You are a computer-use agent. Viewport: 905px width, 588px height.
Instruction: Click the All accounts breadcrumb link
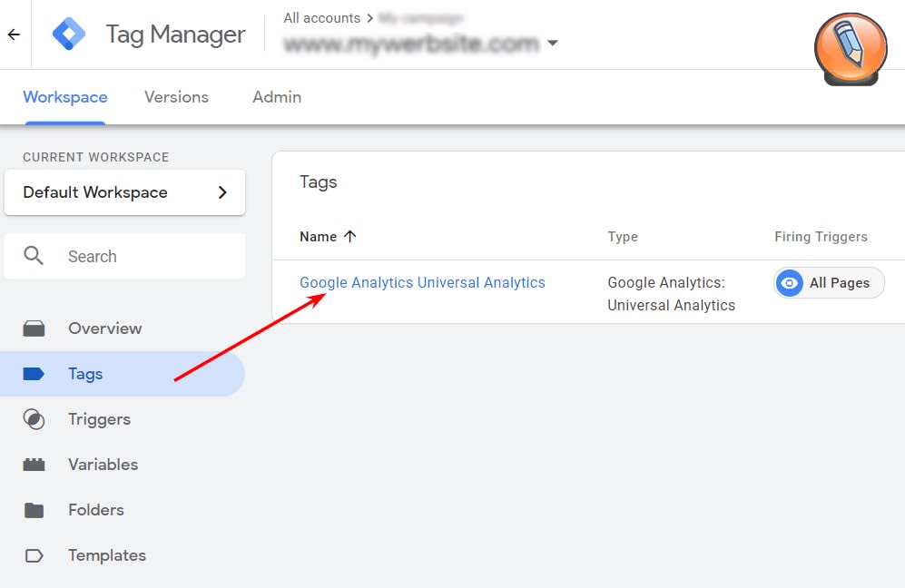pos(321,18)
